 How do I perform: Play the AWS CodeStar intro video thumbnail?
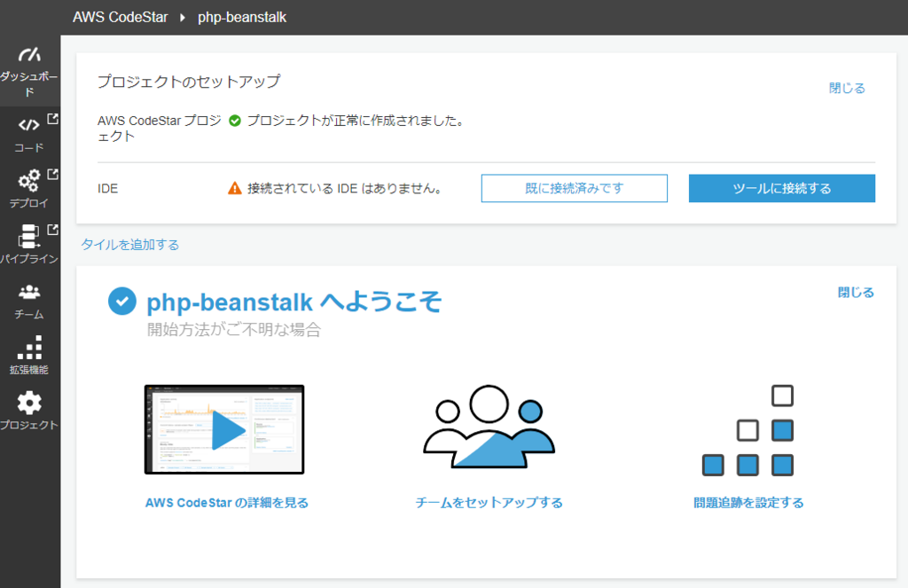point(224,429)
